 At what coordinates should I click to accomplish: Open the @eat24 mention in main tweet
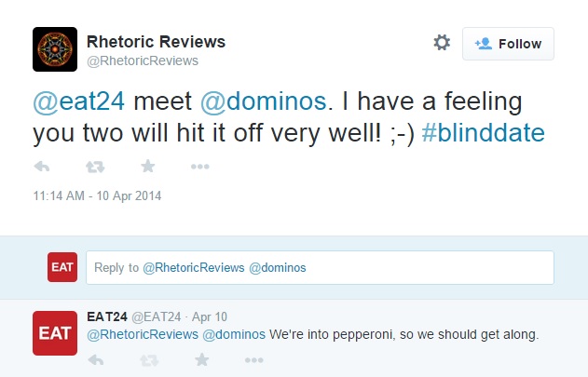(x=79, y=101)
